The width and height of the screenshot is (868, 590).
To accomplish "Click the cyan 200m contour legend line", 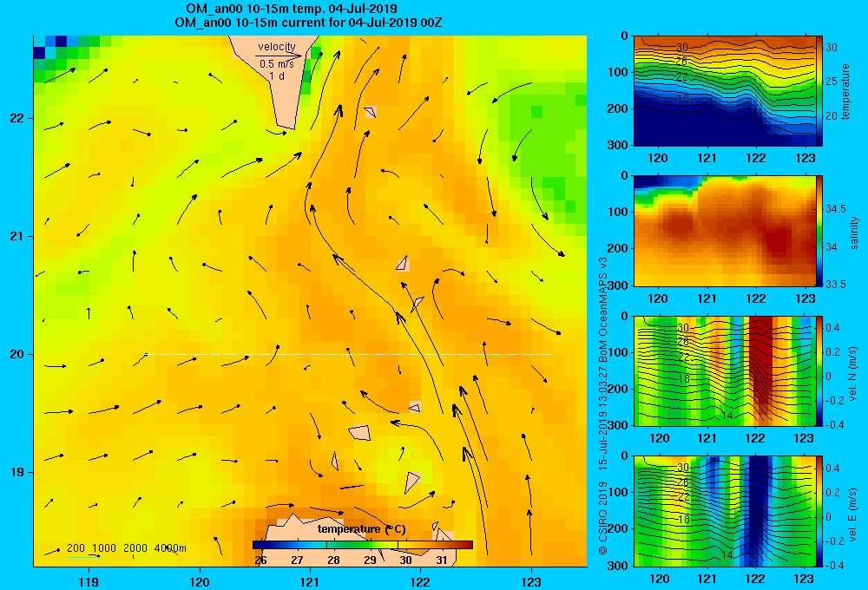I will pos(83,556).
